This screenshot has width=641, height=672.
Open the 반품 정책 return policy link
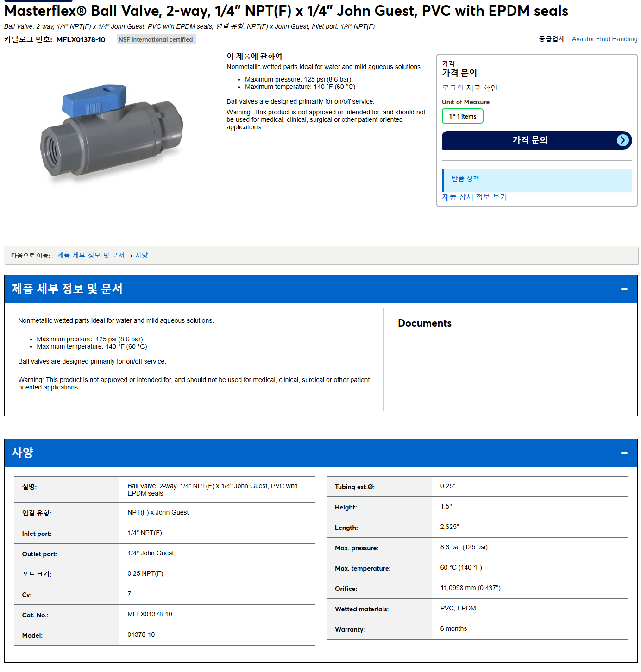pyautogui.click(x=465, y=179)
